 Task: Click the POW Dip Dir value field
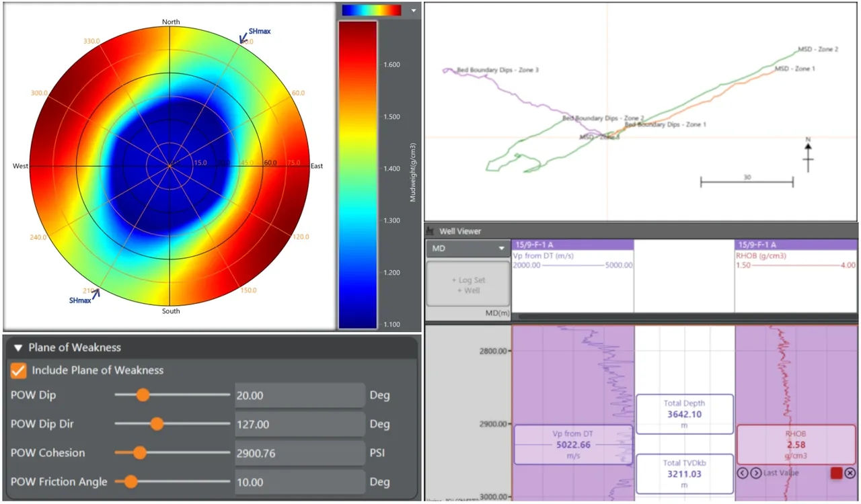coord(299,424)
